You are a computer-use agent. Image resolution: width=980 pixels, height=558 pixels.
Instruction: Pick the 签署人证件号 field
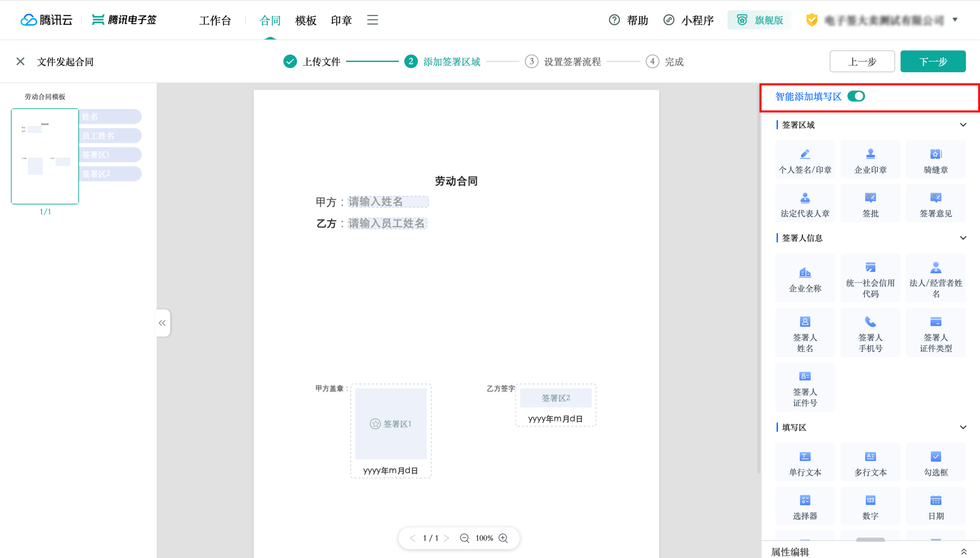coord(805,387)
